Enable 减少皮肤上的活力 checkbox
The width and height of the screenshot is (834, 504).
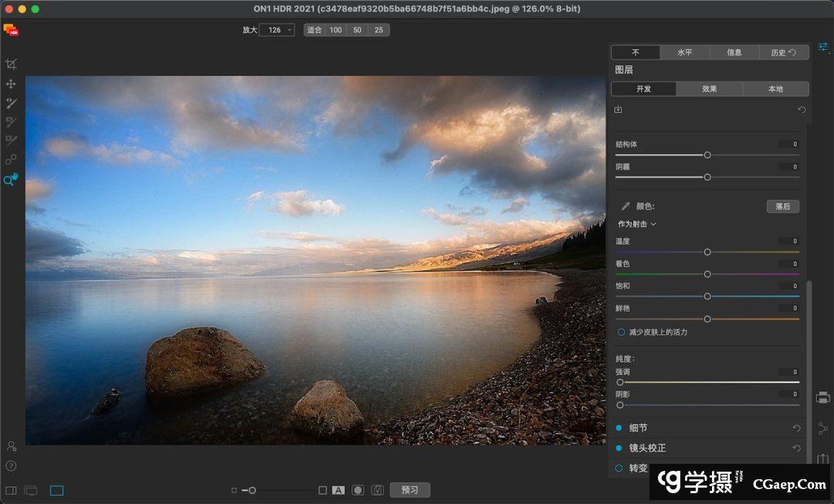point(621,332)
